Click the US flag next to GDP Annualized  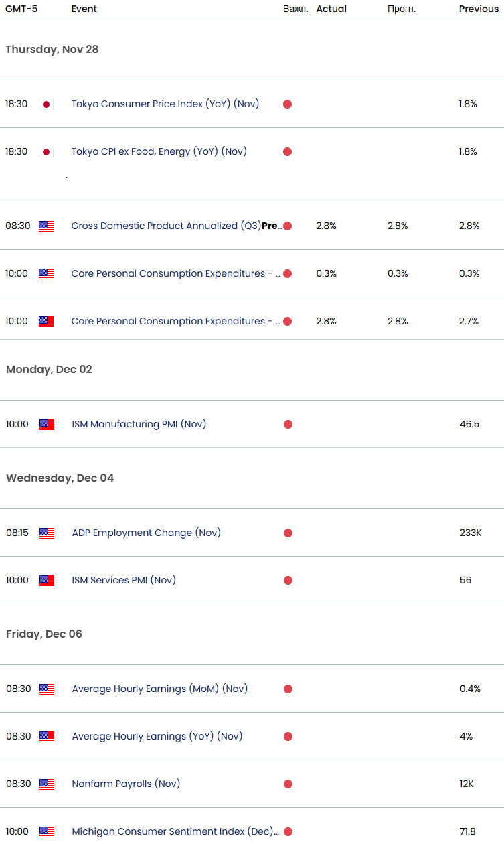(x=46, y=226)
